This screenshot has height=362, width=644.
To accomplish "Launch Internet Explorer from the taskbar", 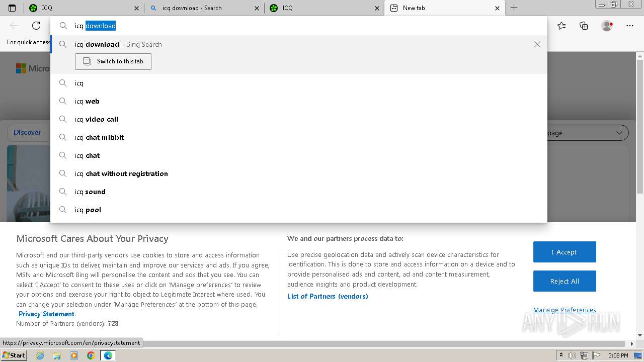I will pyautogui.click(x=40, y=355).
